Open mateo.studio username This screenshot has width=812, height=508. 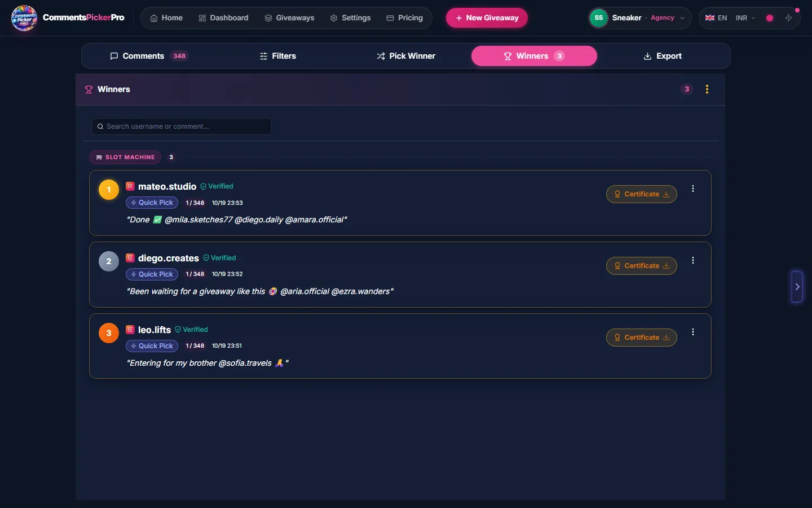pos(167,186)
